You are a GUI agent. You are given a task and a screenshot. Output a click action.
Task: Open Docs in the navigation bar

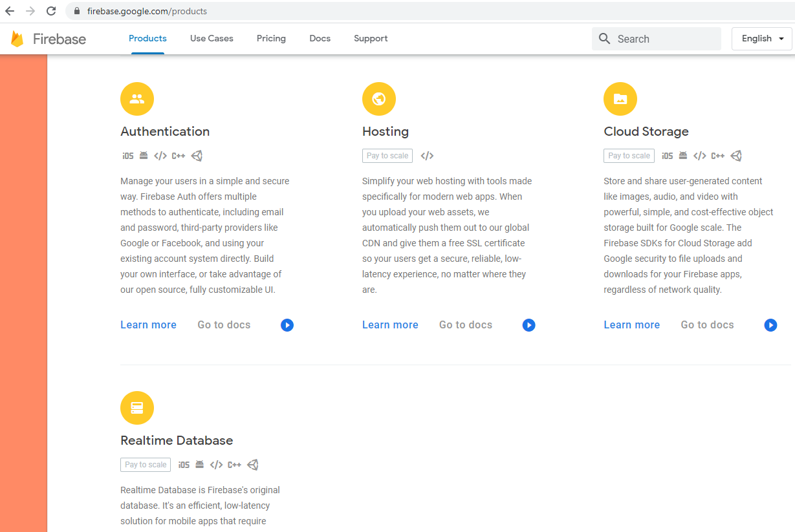320,39
